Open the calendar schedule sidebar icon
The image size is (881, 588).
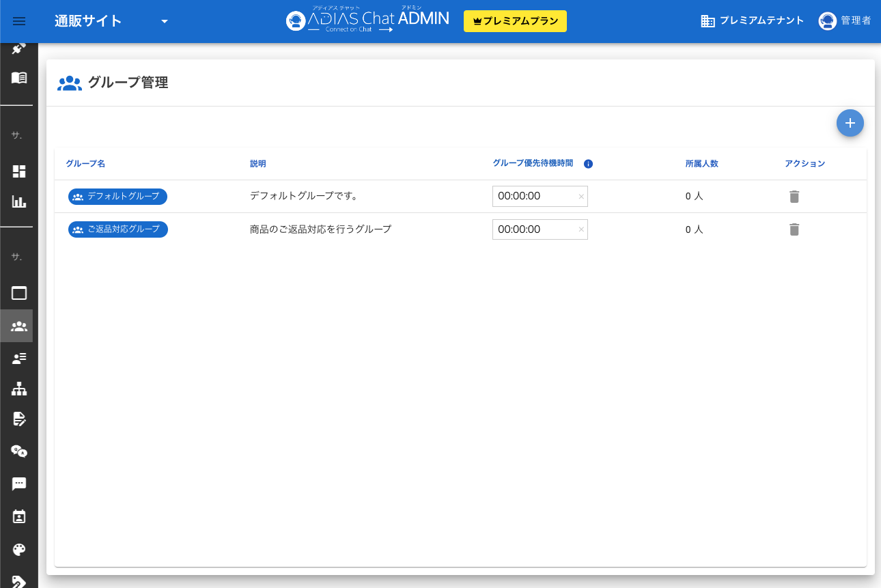[19, 516]
